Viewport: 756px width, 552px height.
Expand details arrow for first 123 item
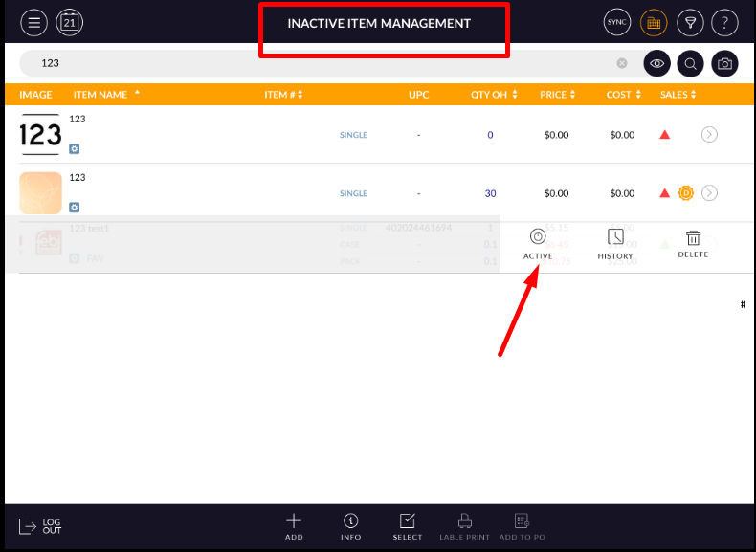coord(709,135)
